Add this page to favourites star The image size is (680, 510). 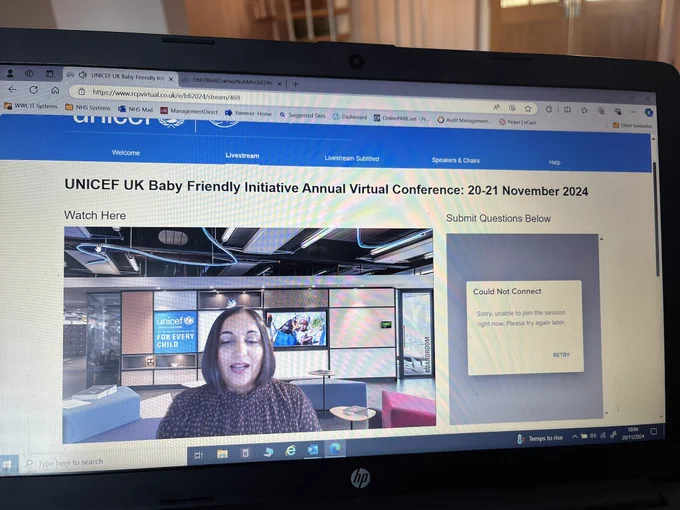click(528, 108)
